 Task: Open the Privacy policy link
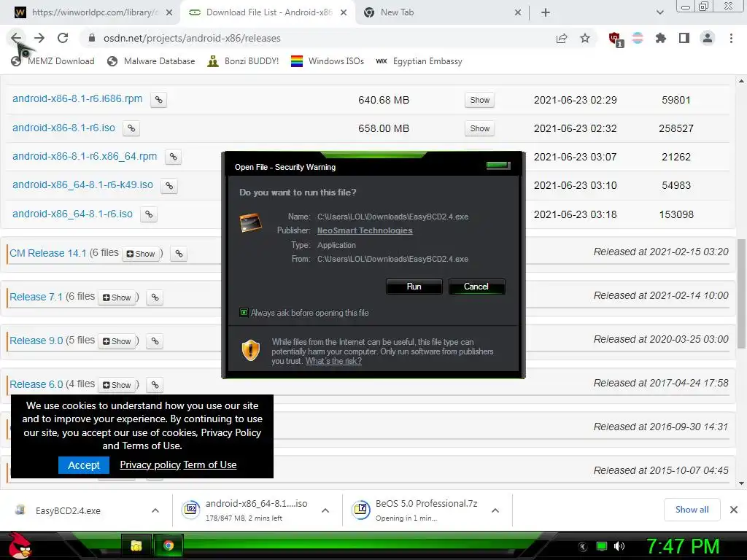point(150,464)
